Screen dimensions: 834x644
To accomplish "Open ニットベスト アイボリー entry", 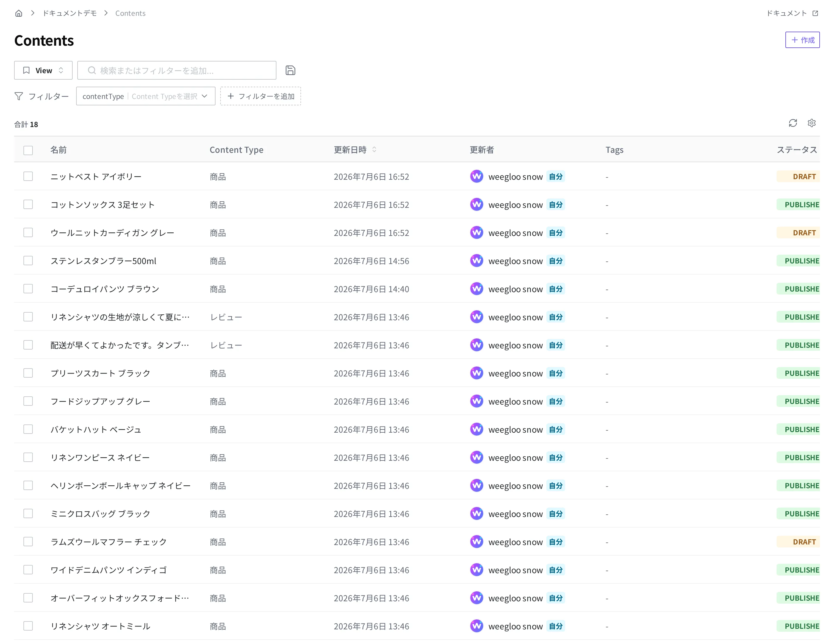I will pyautogui.click(x=96, y=177).
